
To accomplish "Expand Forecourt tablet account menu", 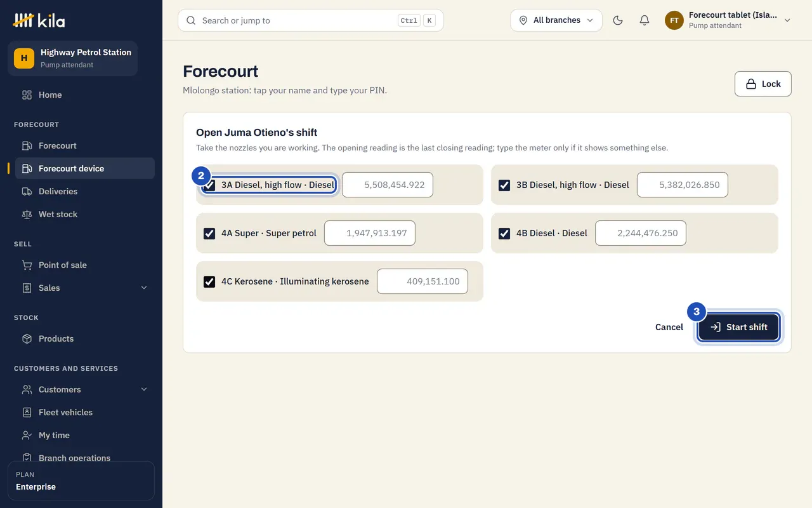I will click(x=728, y=20).
